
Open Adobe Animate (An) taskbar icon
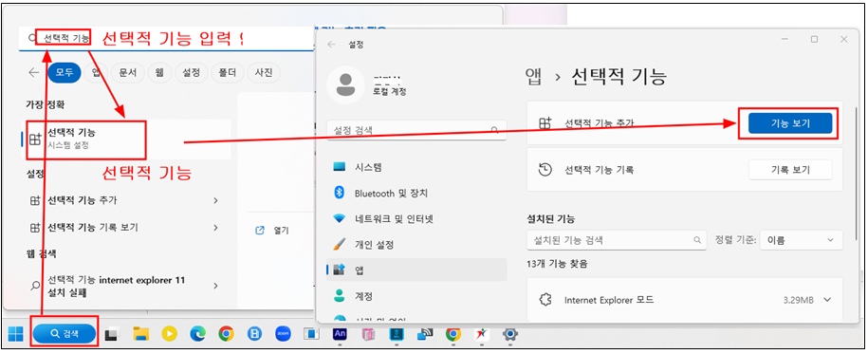click(340, 333)
